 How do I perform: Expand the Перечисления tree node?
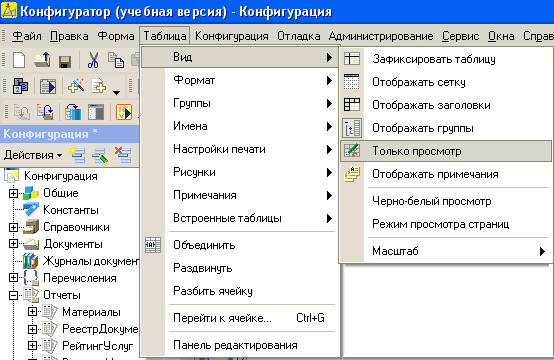click(13, 278)
